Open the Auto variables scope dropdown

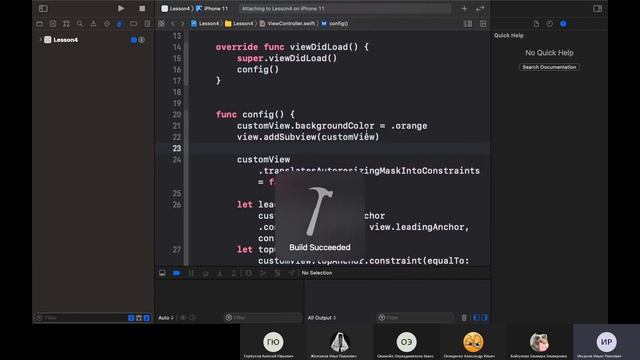166,318
